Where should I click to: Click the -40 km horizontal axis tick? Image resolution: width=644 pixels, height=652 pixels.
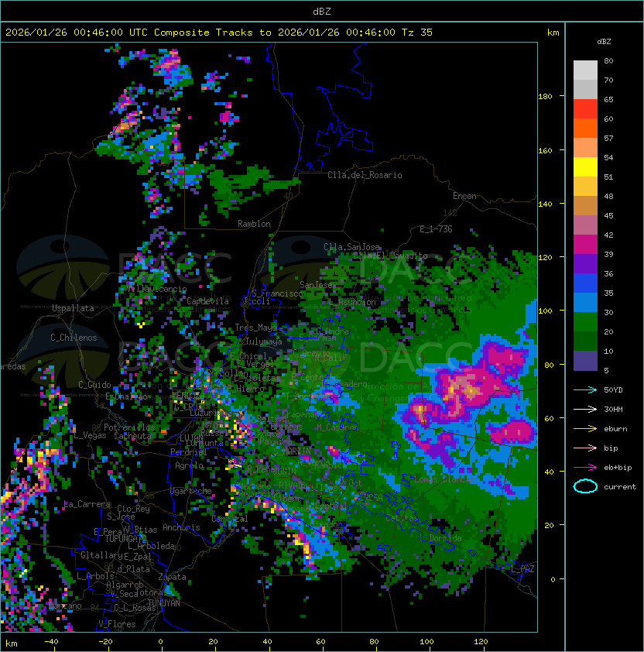(51, 642)
